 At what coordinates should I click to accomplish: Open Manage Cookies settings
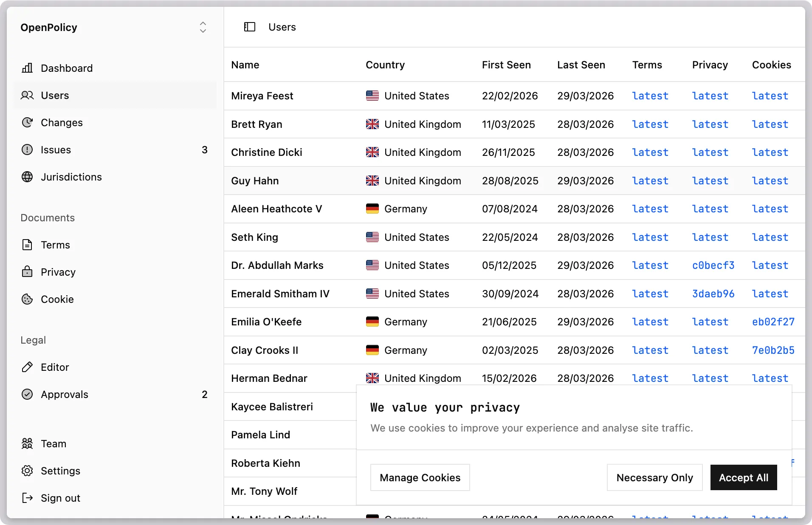pyautogui.click(x=420, y=477)
